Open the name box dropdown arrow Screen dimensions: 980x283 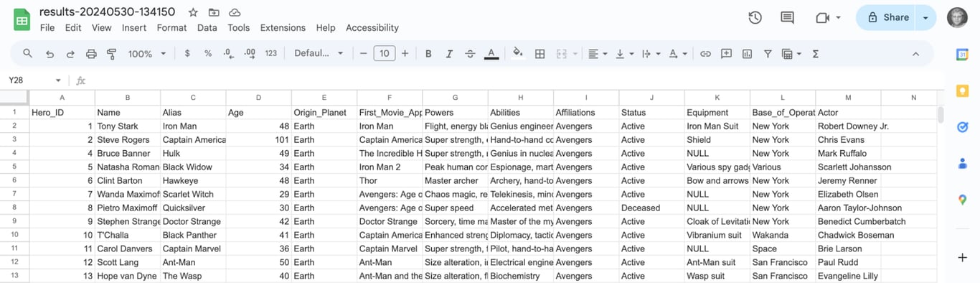(58, 80)
